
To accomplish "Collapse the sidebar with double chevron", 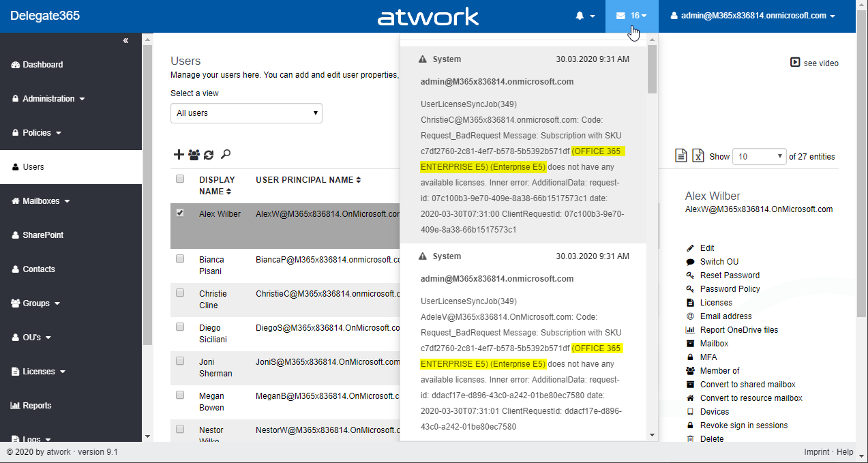I will 125,41.
